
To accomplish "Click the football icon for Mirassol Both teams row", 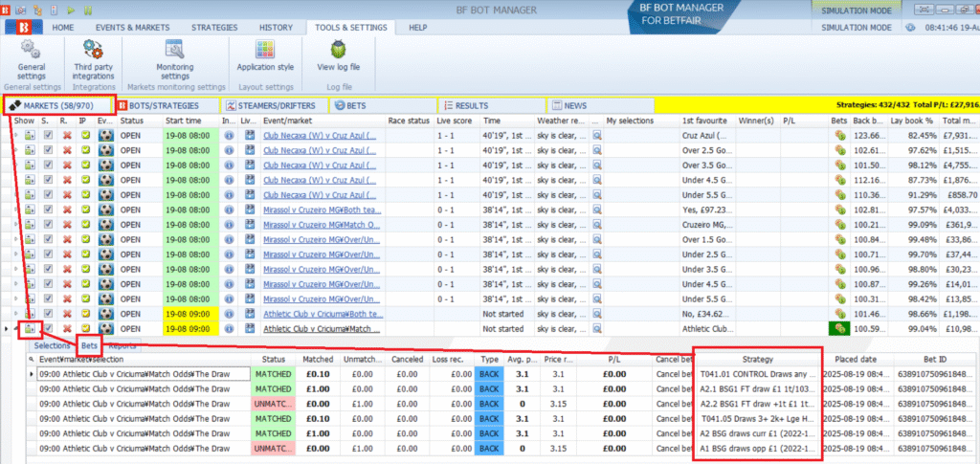I will point(105,210).
